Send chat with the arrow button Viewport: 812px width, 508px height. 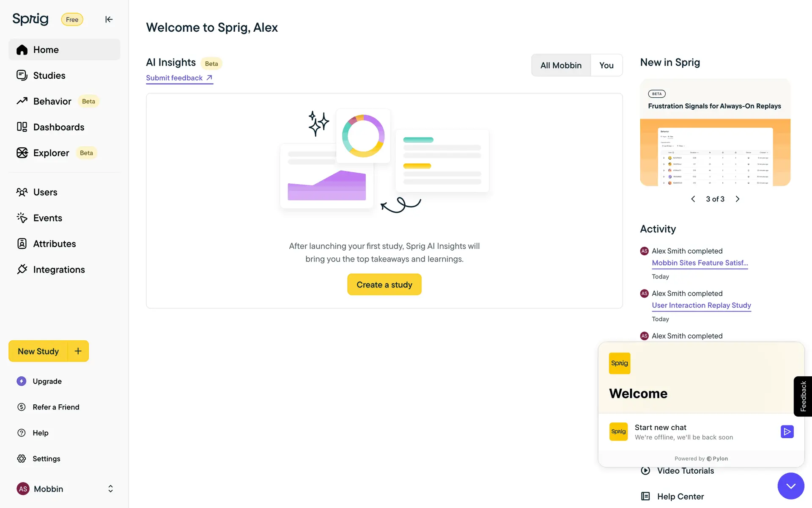[787, 432]
